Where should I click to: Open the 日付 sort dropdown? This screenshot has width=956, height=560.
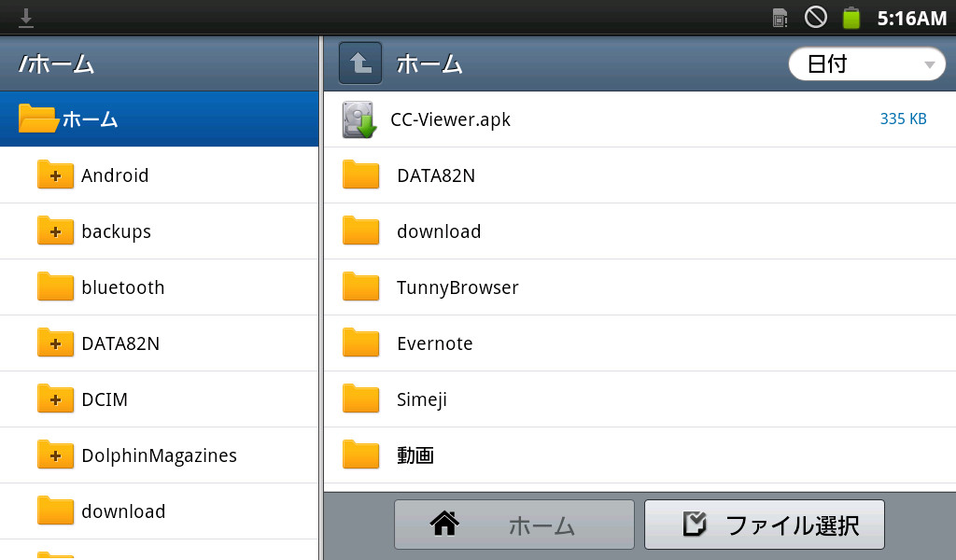pos(865,63)
